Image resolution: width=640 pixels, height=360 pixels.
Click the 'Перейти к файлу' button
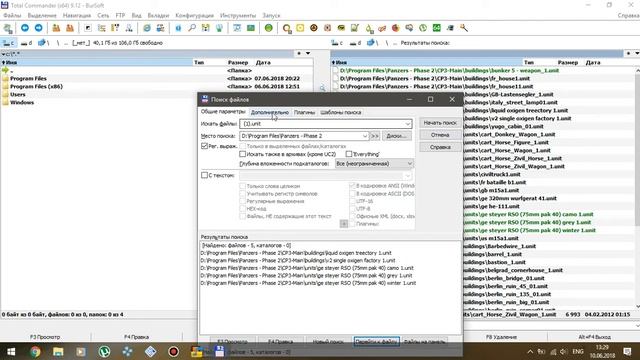pyautogui.click(x=376, y=342)
